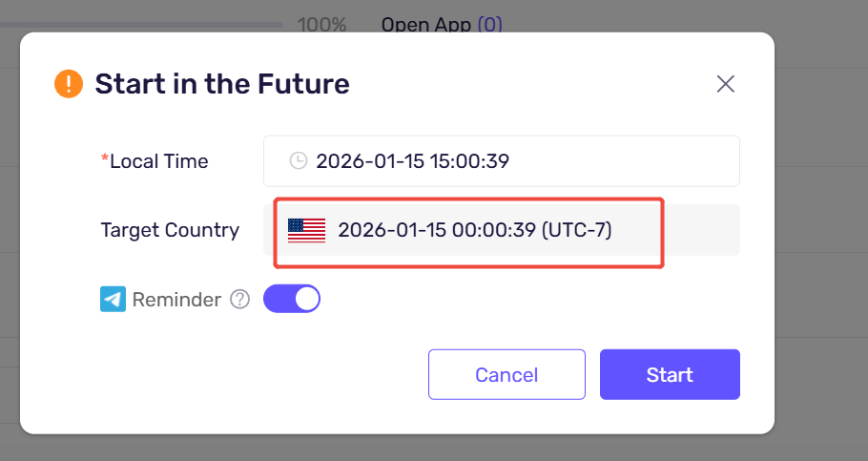Disable the Reminder toggle switch
The image size is (868, 461).
tap(292, 300)
